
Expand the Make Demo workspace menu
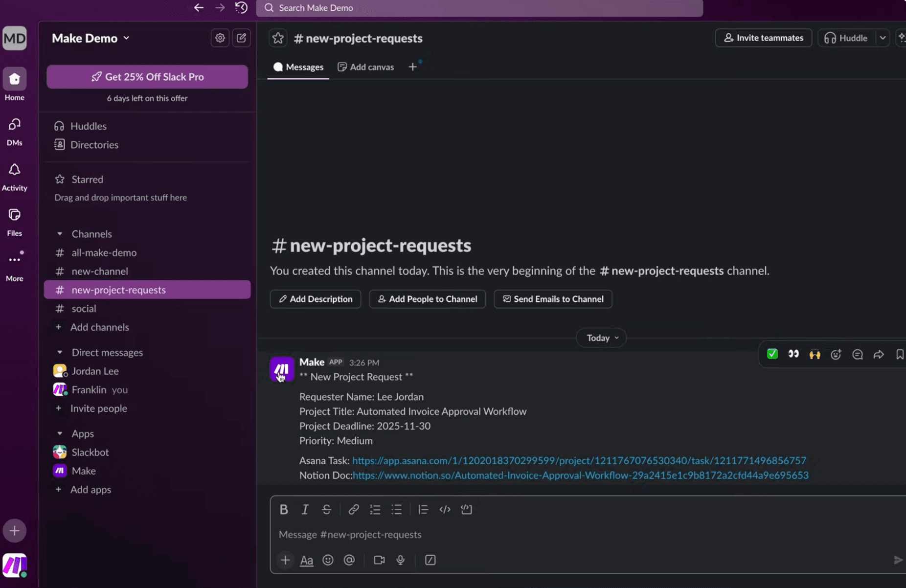(x=91, y=38)
